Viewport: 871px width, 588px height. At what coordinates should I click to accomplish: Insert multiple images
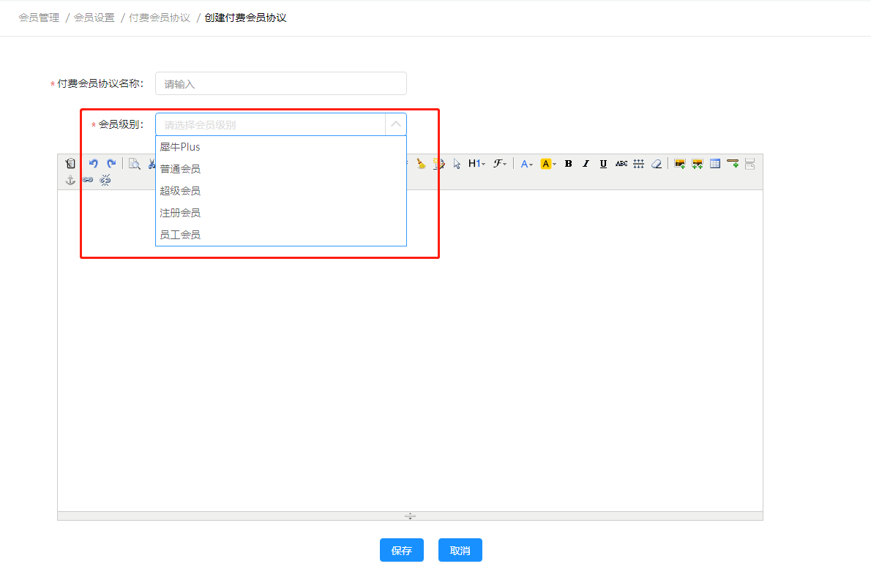coord(697,163)
